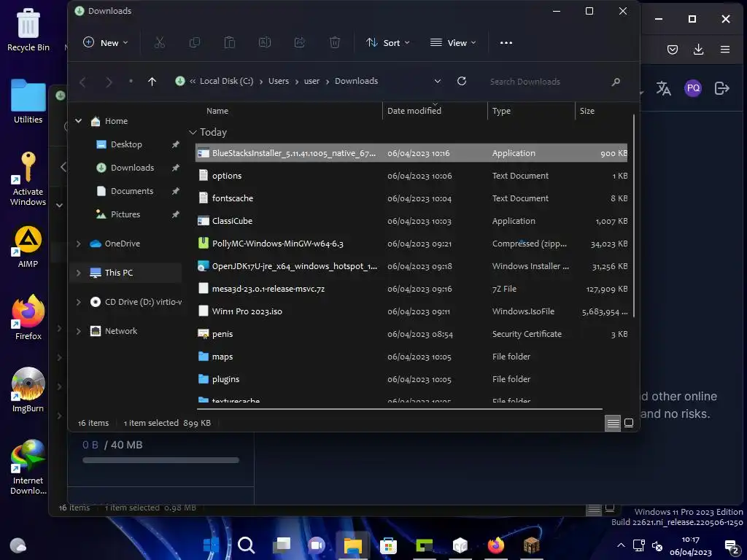Viewport: 747px width, 560px height.
Task: Click the Copy icon in Explorer toolbar
Action: [194, 42]
